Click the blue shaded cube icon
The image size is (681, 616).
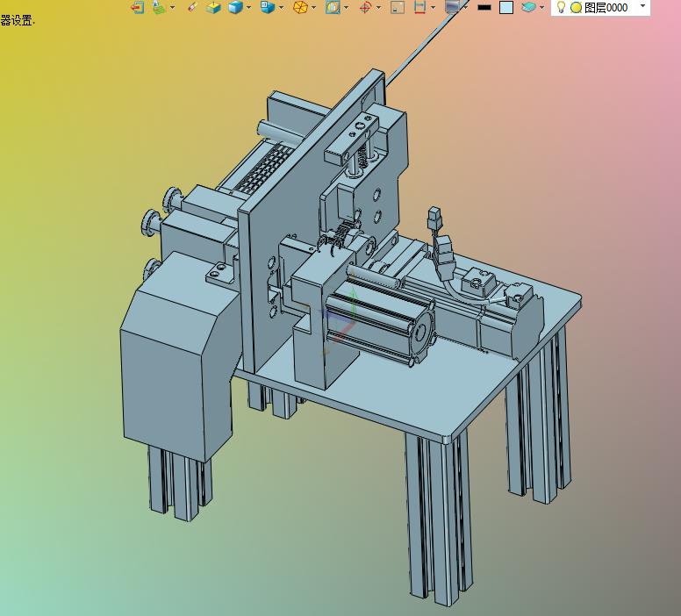pyautogui.click(x=235, y=7)
